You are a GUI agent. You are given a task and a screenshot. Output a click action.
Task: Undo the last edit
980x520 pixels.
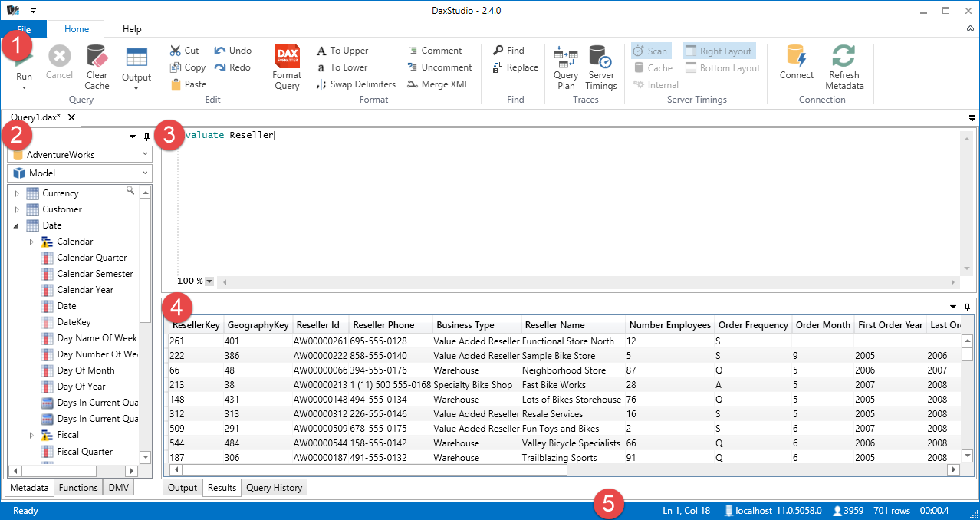click(x=232, y=51)
